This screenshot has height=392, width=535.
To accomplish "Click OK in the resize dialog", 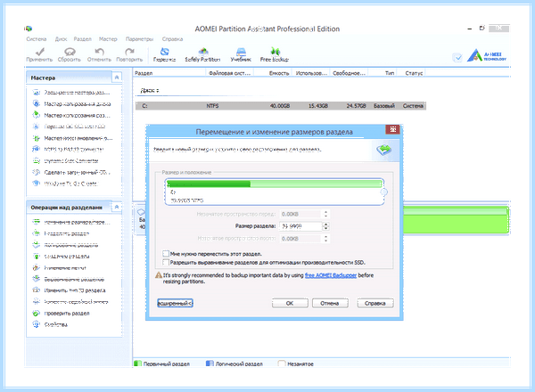I will [x=290, y=303].
